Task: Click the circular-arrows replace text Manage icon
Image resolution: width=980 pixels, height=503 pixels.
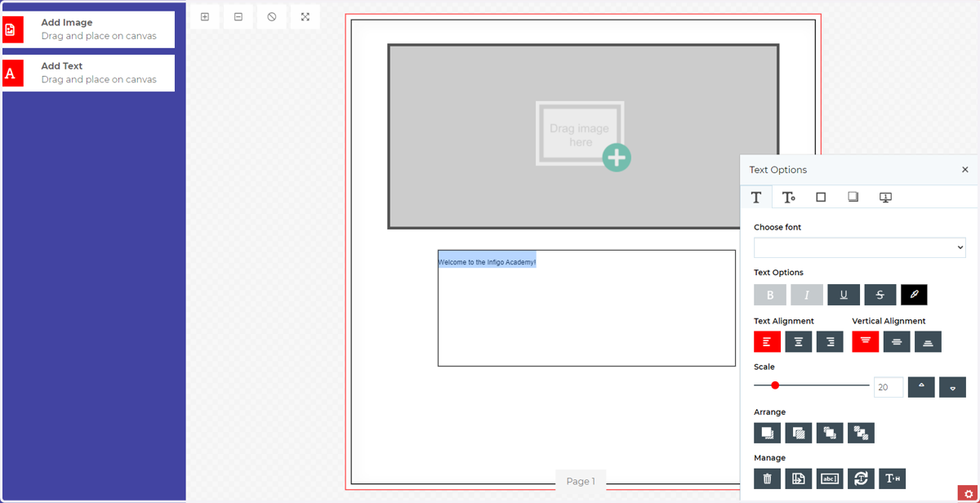Action: (x=862, y=479)
